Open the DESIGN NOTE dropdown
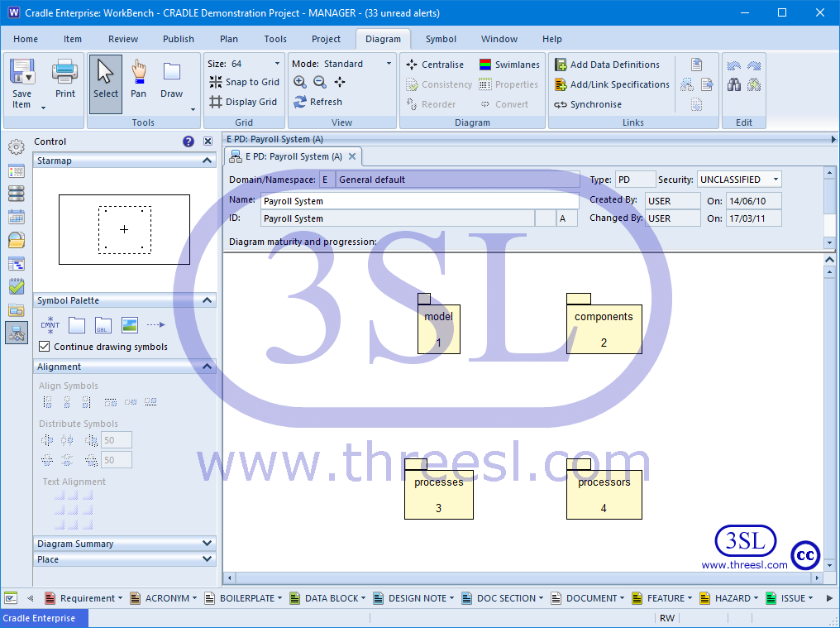 [451, 598]
